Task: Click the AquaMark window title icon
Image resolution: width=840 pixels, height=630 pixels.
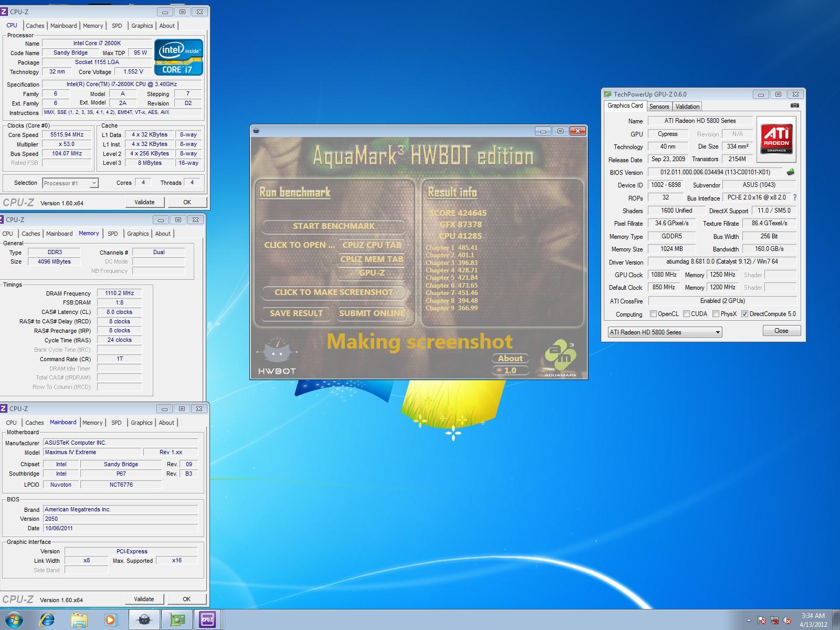Action: pyautogui.click(x=256, y=131)
